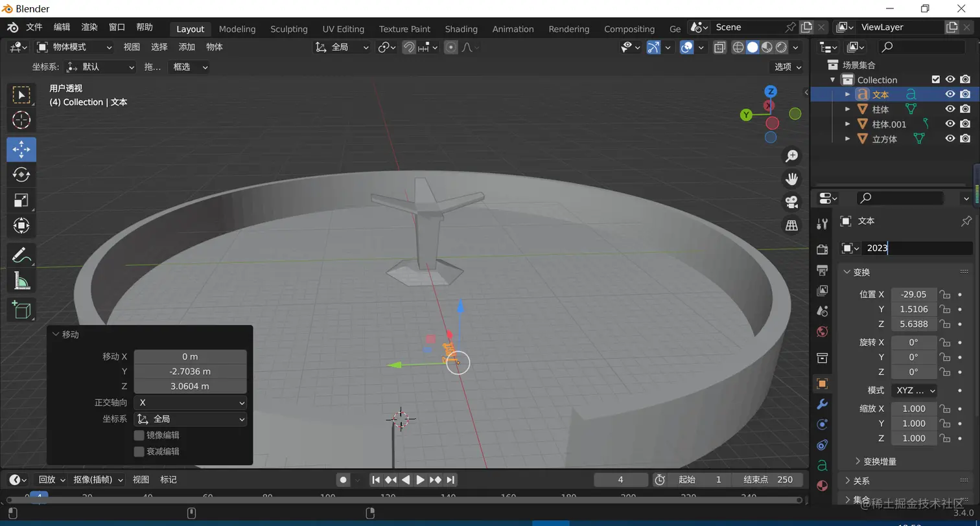Enable the 衰减编辑 checkbox
980x526 pixels.
click(139, 452)
